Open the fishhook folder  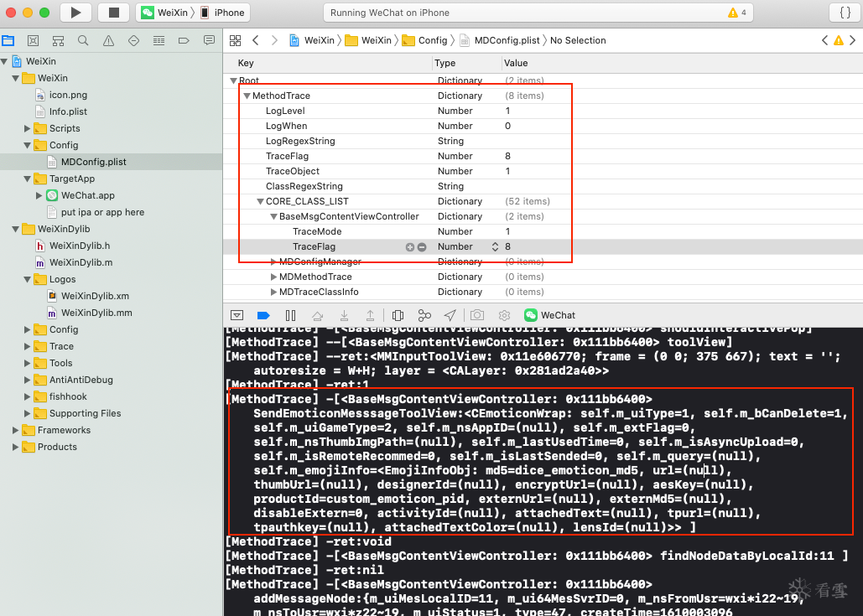coord(68,396)
